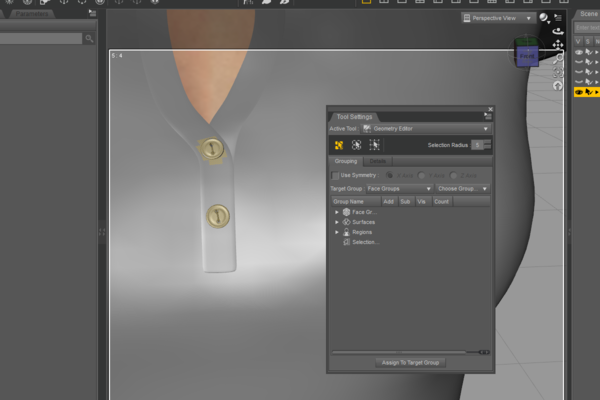Click the Sub column header
The image size is (600, 400).
click(406, 202)
